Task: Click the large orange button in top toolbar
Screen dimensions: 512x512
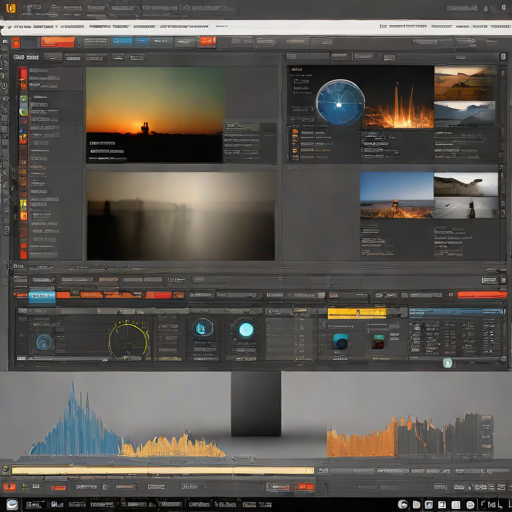Action: (58, 42)
